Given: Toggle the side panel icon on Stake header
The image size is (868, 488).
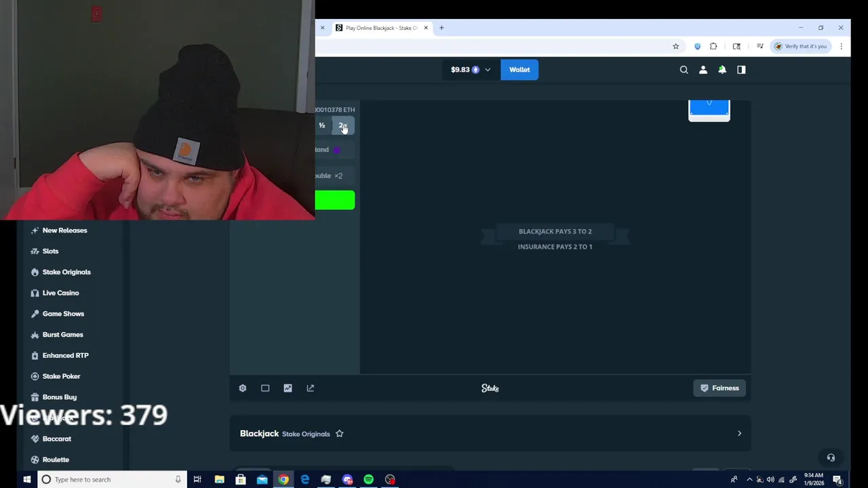Looking at the screenshot, I should pyautogui.click(x=741, y=70).
